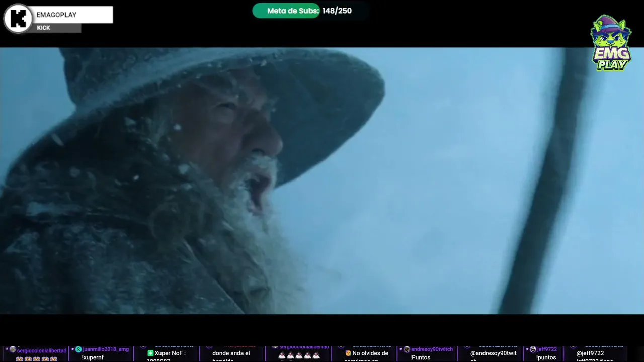
Task: Click the !puntos message from jeff9722
Action: click(546, 357)
